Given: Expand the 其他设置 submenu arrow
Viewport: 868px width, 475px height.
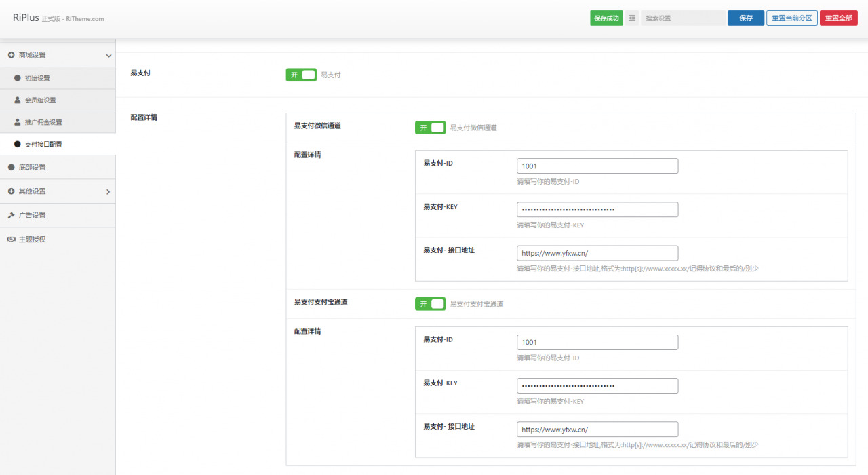Looking at the screenshot, I should [x=108, y=192].
